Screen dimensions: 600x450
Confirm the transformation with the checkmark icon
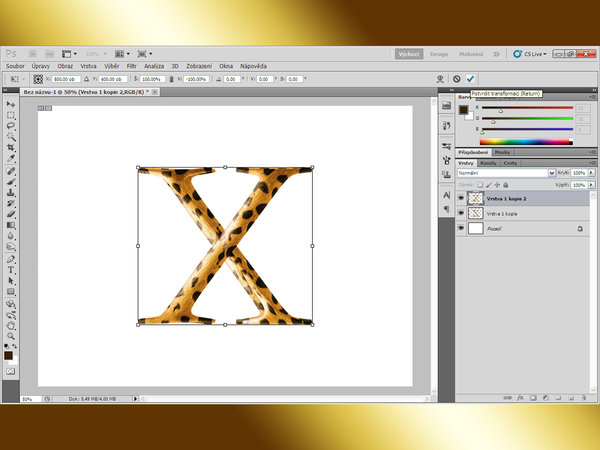point(470,78)
